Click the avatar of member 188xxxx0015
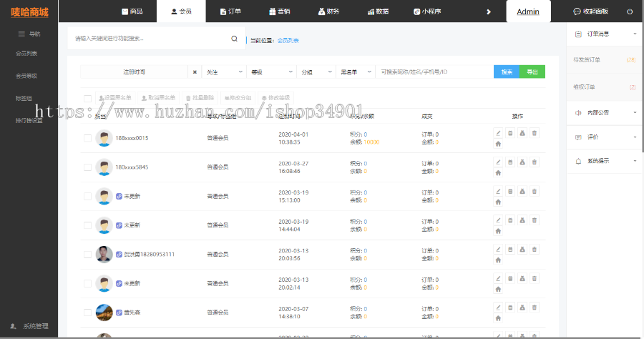 coord(104,138)
